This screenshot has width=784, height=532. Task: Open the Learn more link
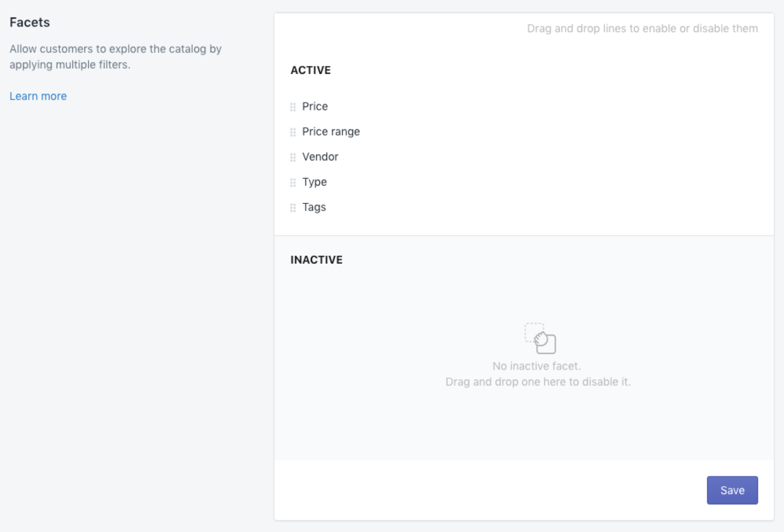(x=38, y=96)
